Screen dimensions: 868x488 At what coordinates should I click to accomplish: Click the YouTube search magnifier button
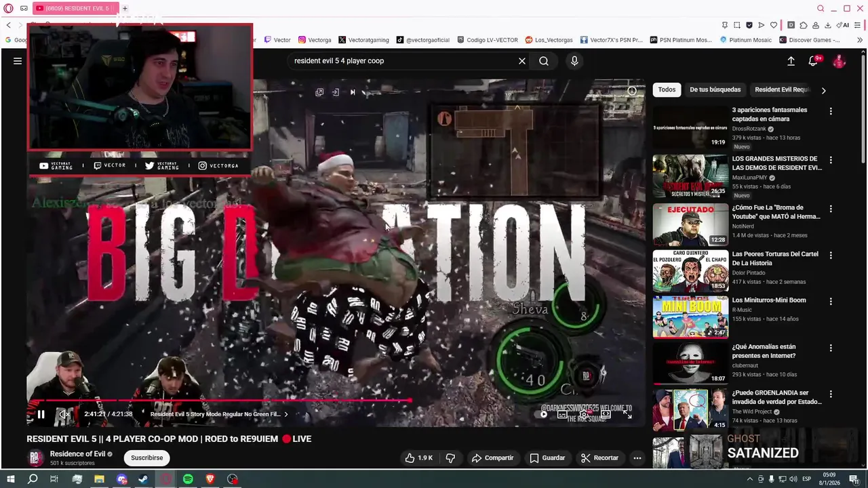coord(544,61)
